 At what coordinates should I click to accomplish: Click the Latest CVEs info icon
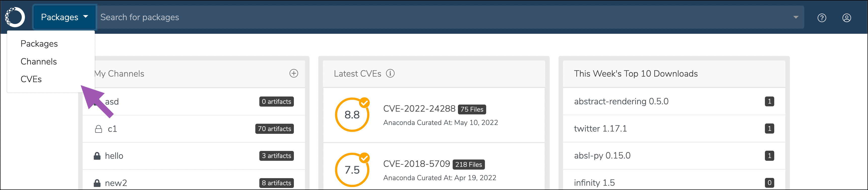coord(390,73)
